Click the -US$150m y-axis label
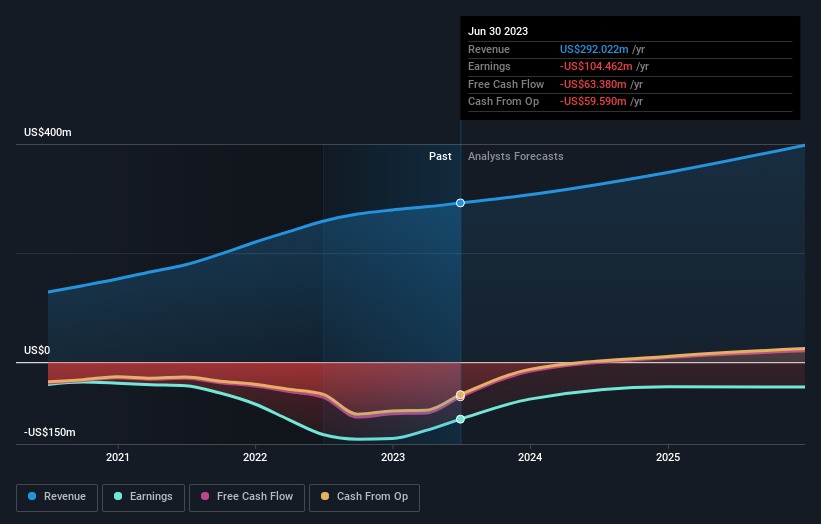The image size is (821, 524). [x=50, y=432]
